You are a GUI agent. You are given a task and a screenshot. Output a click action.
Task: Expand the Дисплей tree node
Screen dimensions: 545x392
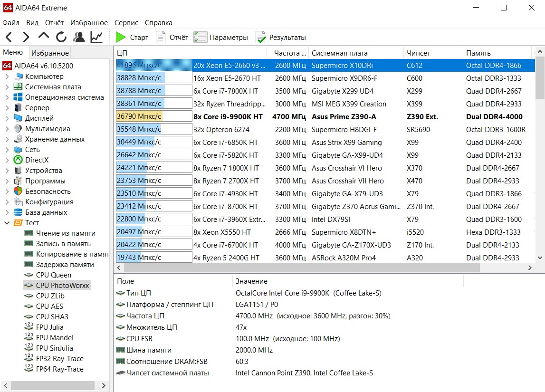coord(7,118)
